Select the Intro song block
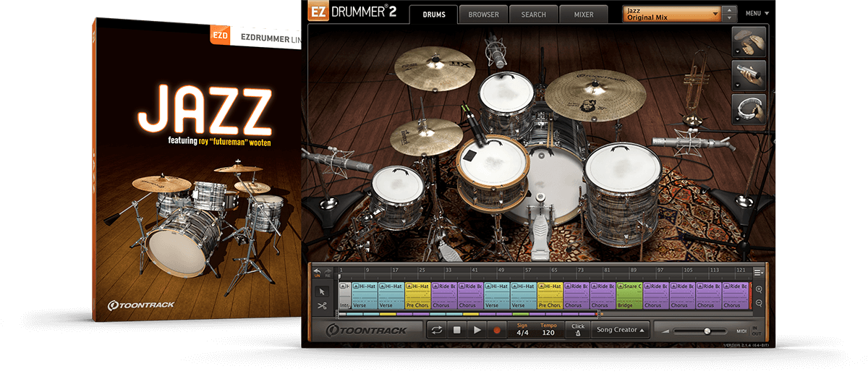The height and width of the screenshot is (374, 868). click(x=344, y=296)
